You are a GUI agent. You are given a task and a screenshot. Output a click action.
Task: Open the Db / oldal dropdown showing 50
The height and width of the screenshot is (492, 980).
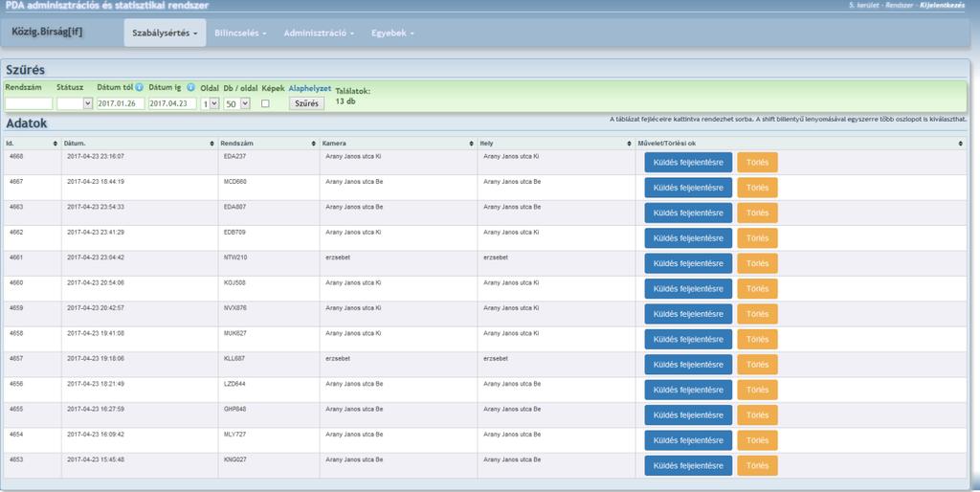point(237,103)
